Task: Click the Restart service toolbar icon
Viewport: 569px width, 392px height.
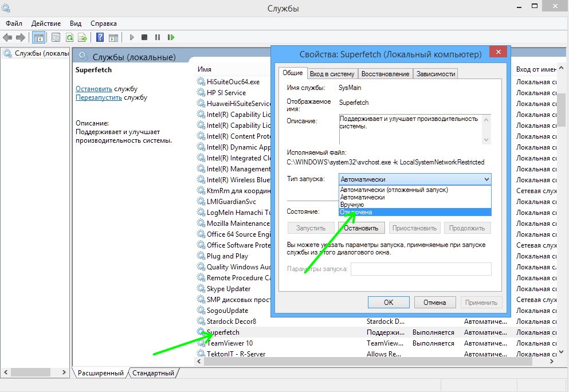Action: [171, 38]
